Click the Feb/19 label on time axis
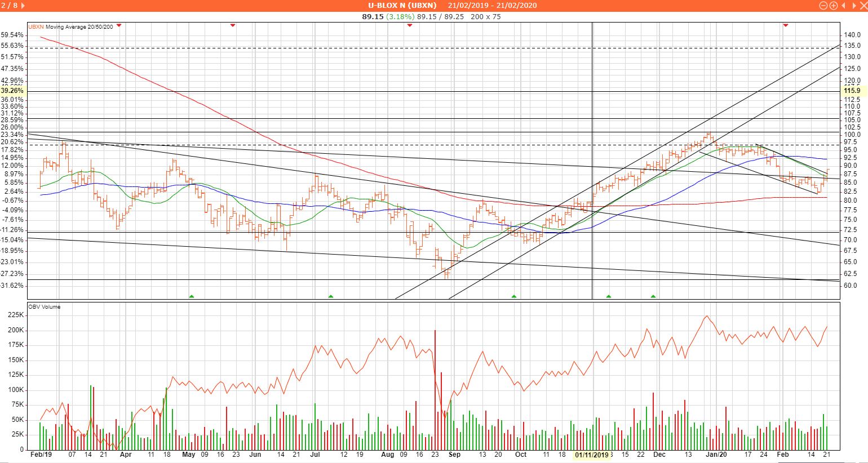868x463 pixels. coord(41,454)
